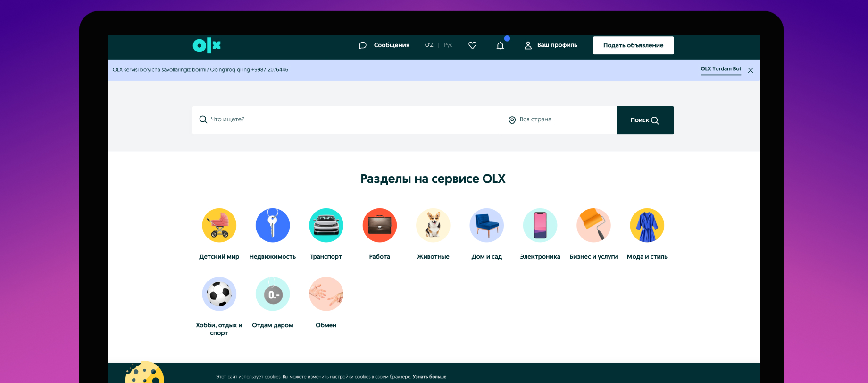Open Отдам даром price tag icon

pos(273,294)
